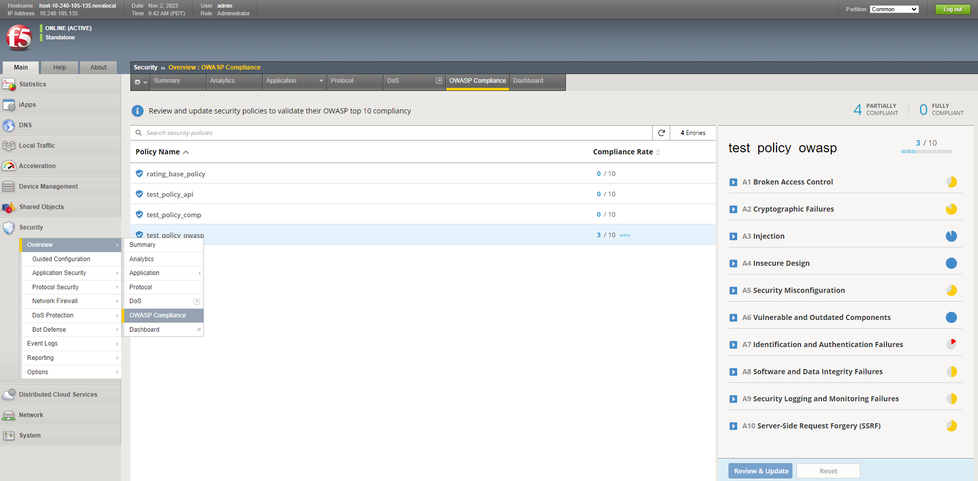This screenshot has height=481, width=978.
Task: Click shield icon beside test_policy_api
Action: pyautogui.click(x=139, y=194)
